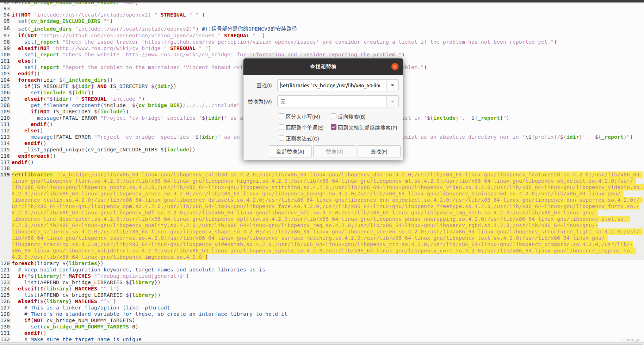Image resolution: width=644 pixels, height=345 pixels.
Task: Open the search field history dropdown
Action: tap(392, 85)
